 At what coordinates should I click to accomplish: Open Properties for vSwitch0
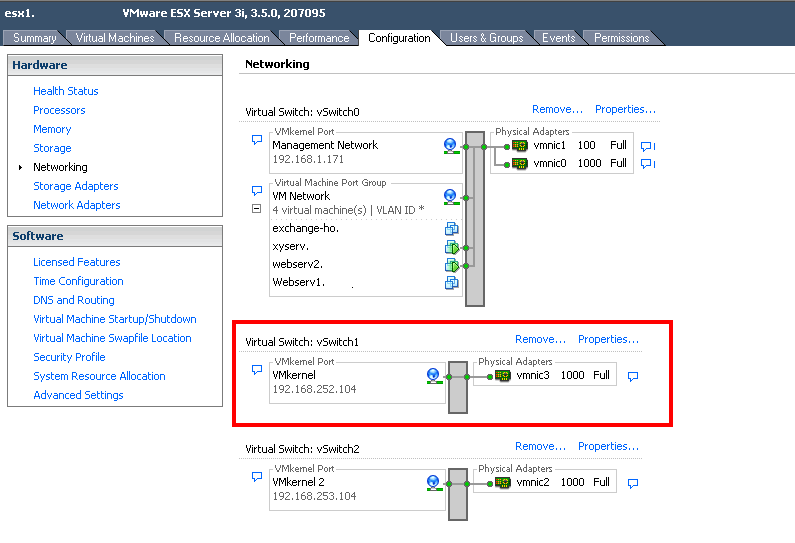tap(625, 110)
